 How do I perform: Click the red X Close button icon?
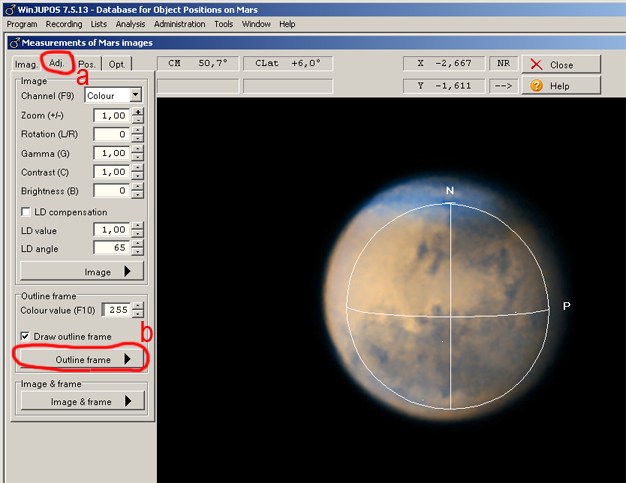pyautogui.click(x=537, y=64)
